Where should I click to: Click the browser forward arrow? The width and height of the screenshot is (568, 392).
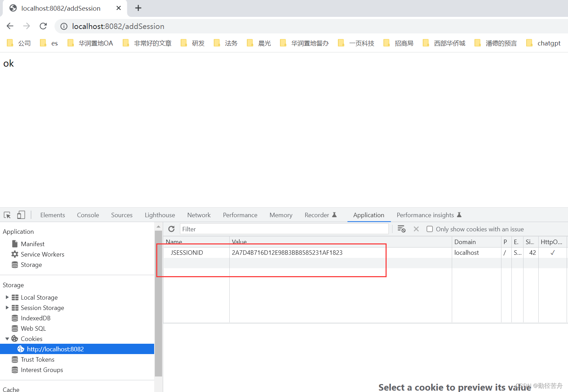27,26
